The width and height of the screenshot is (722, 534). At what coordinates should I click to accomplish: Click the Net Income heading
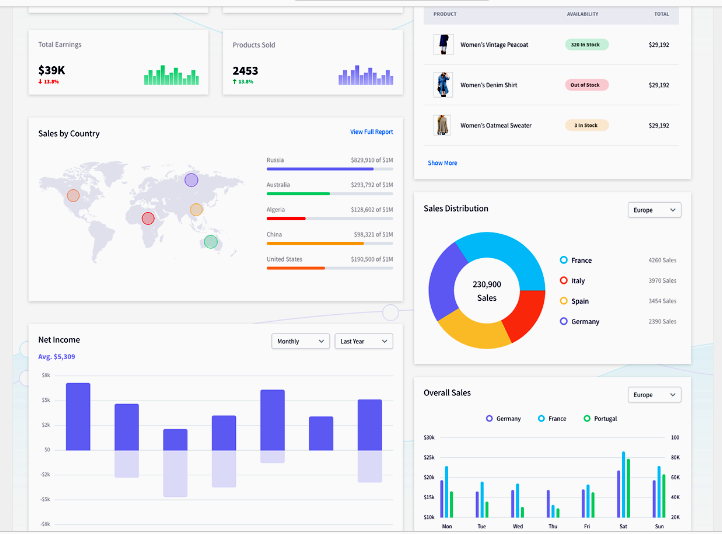(59, 340)
